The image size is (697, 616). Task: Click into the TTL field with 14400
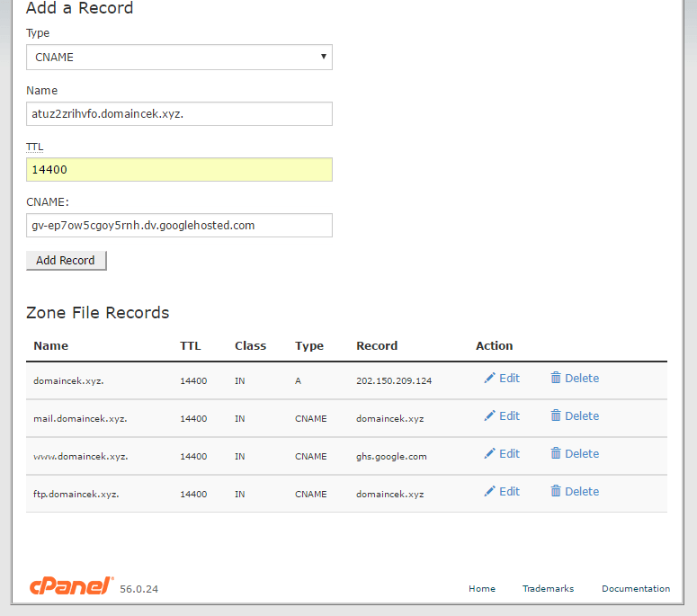click(x=179, y=170)
